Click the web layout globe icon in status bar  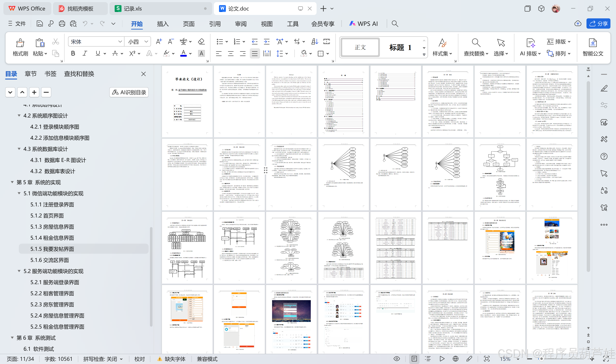(455, 359)
